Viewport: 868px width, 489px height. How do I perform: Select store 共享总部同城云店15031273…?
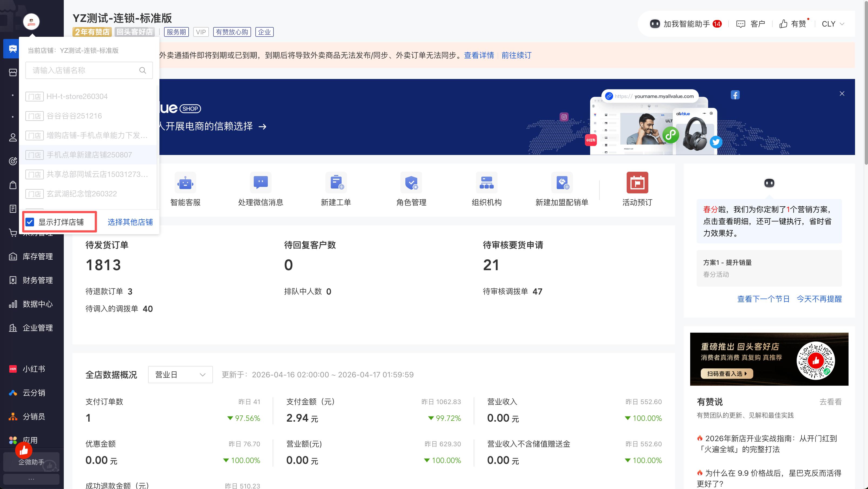[88, 174]
